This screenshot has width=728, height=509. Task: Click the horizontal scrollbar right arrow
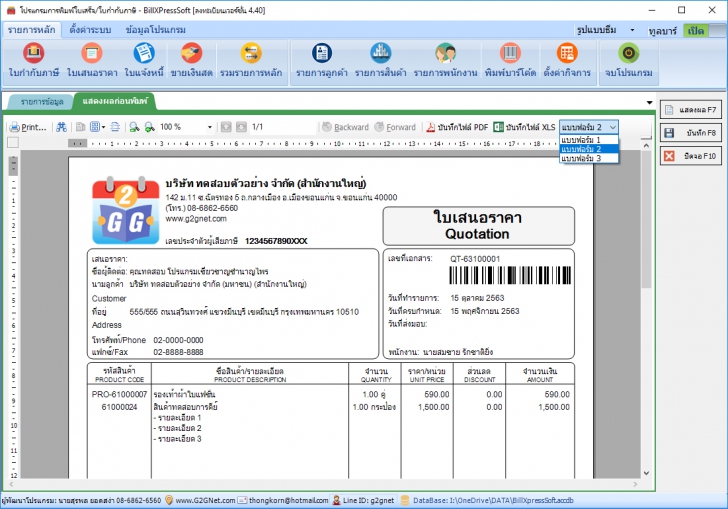635,484
